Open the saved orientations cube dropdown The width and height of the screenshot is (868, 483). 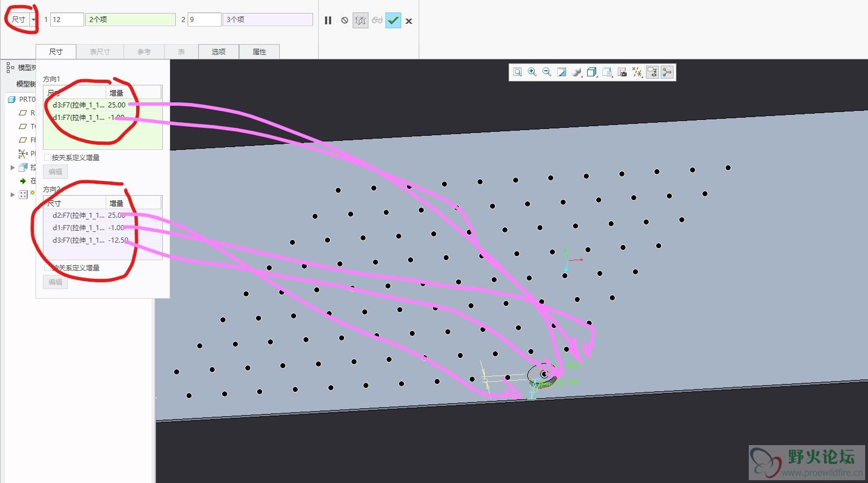[x=592, y=72]
